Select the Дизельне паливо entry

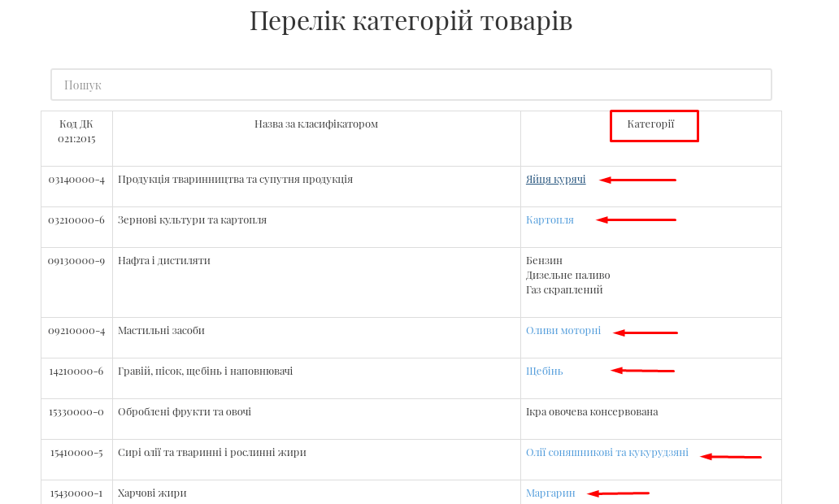(567, 275)
